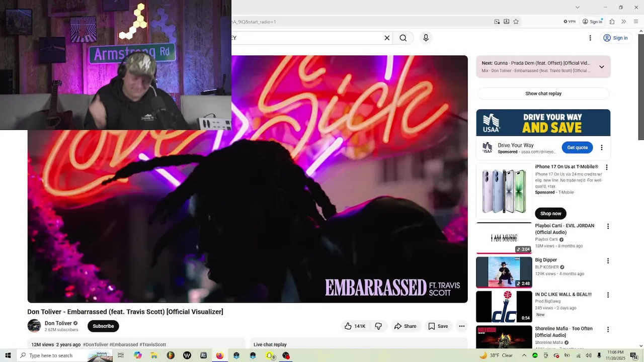Click the 12M views 2 years ago text

coord(56,345)
